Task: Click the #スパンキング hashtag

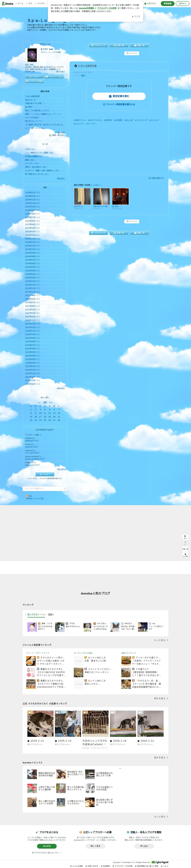Action: click(x=141, y=120)
